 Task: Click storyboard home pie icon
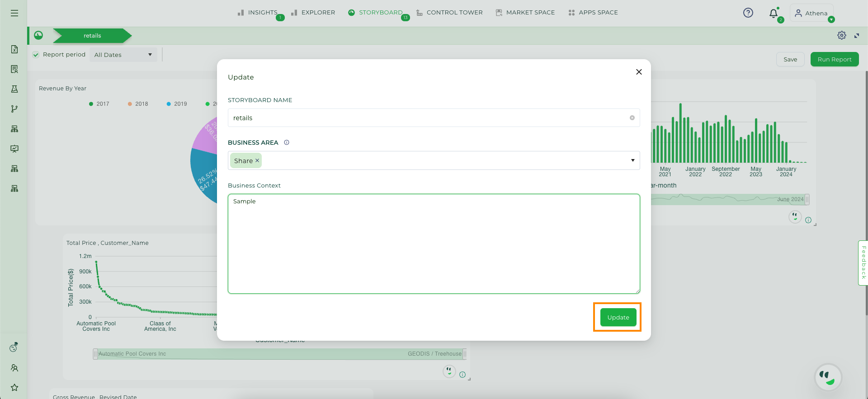coord(38,35)
